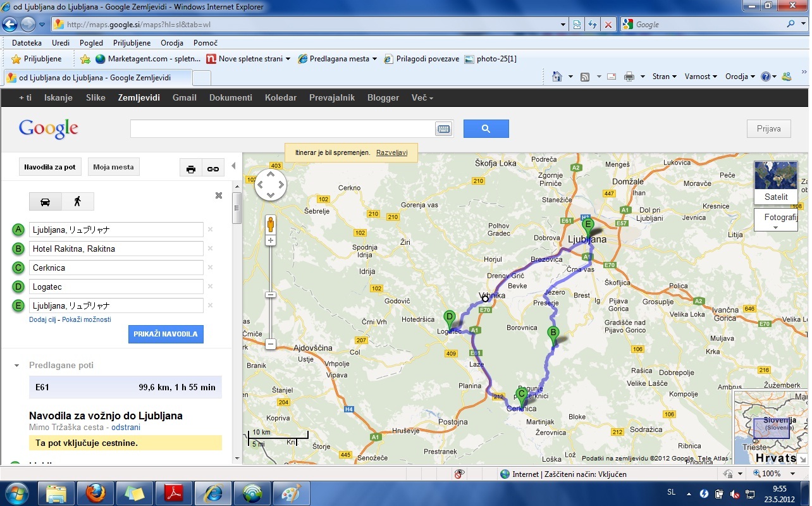Viewport: 812px width, 506px height.
Task: Click the overview mini-map of Slovenia
Action: [772, 427]
